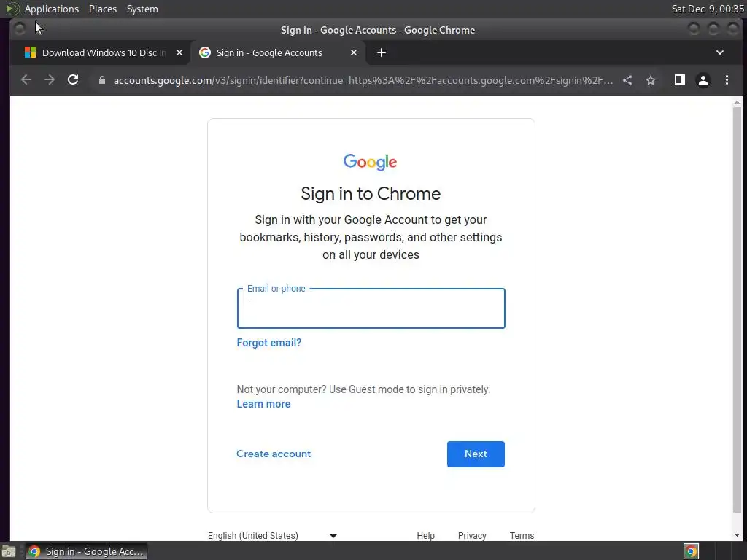Open the Privacy footer link
This screenshot has height=560, width=747.
click(472, 536)
